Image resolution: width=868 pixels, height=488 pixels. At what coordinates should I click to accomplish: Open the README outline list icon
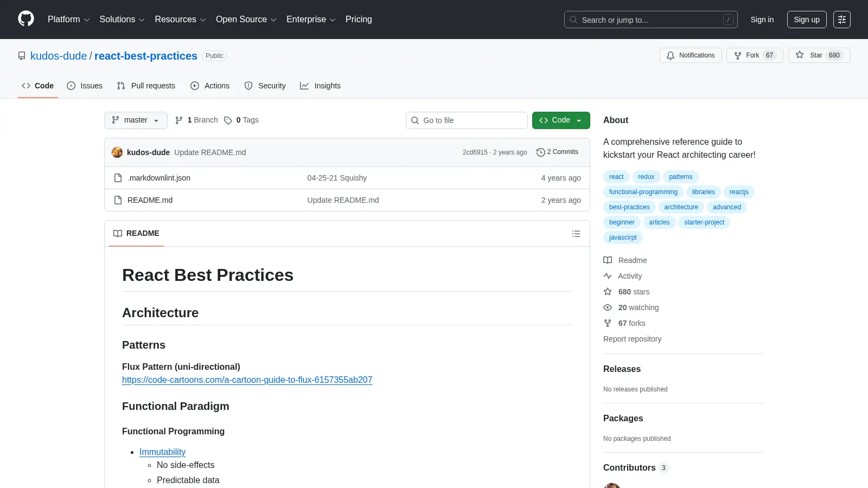[576, 234]
